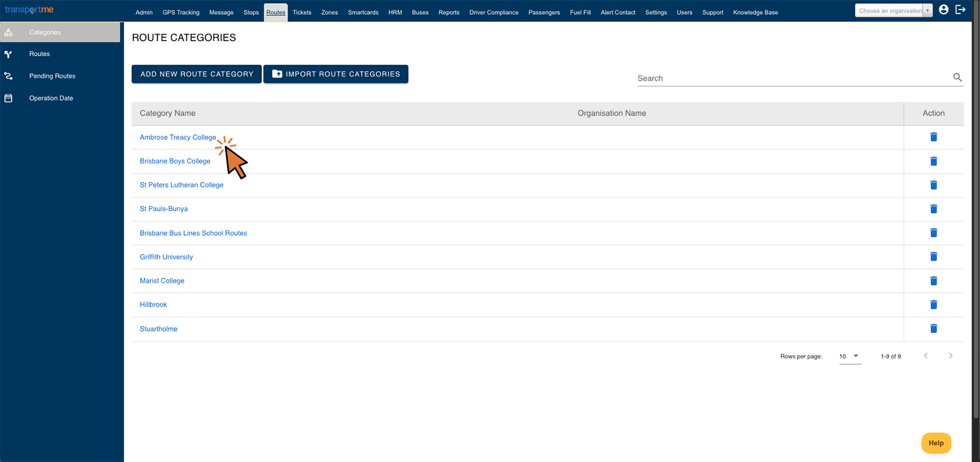This screenshot has width=980, height=462.
Task: Click Import Route Categories button
Action: [336, 74]
